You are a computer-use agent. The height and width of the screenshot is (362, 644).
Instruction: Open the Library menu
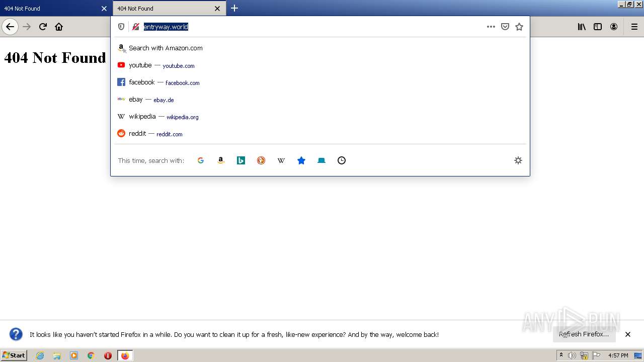582,27
